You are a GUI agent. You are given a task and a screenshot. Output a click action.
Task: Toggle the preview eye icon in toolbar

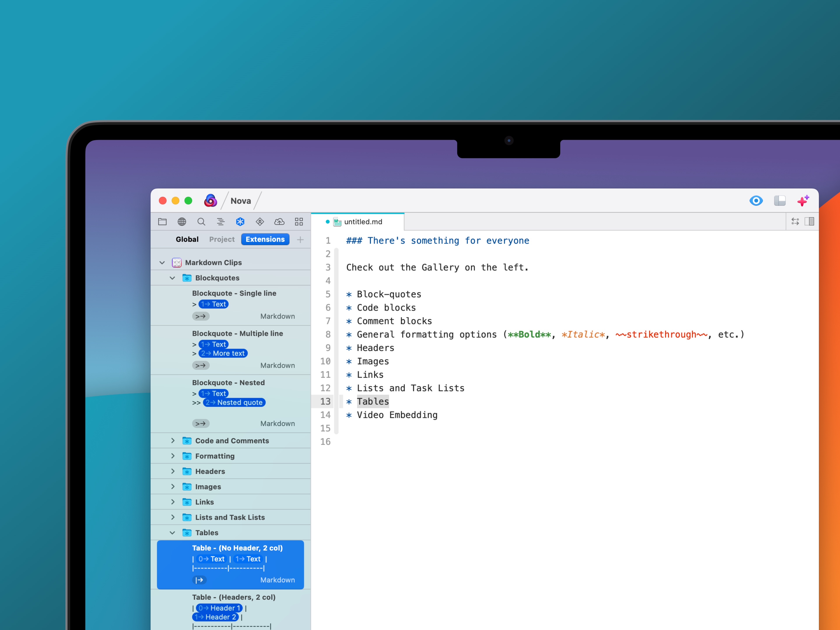756,201
